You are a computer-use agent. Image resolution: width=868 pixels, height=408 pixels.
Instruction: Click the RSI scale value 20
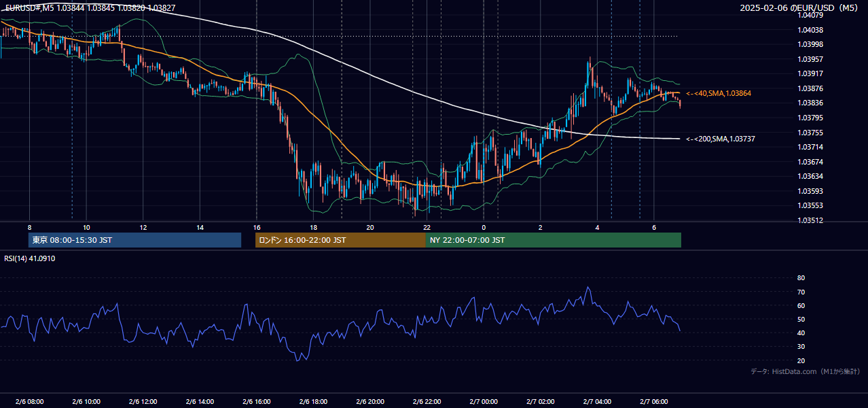pyautogui.click(x=801, y=360)
